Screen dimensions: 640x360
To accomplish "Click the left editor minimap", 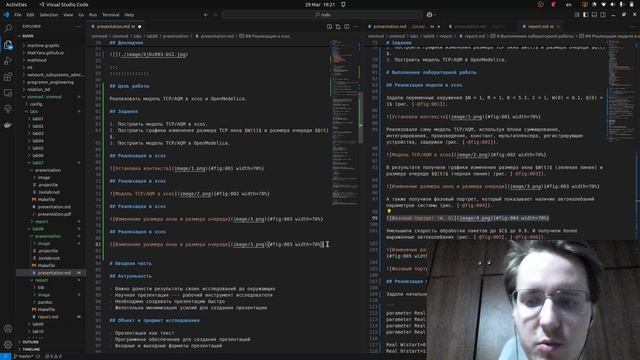I will (345, 122).
